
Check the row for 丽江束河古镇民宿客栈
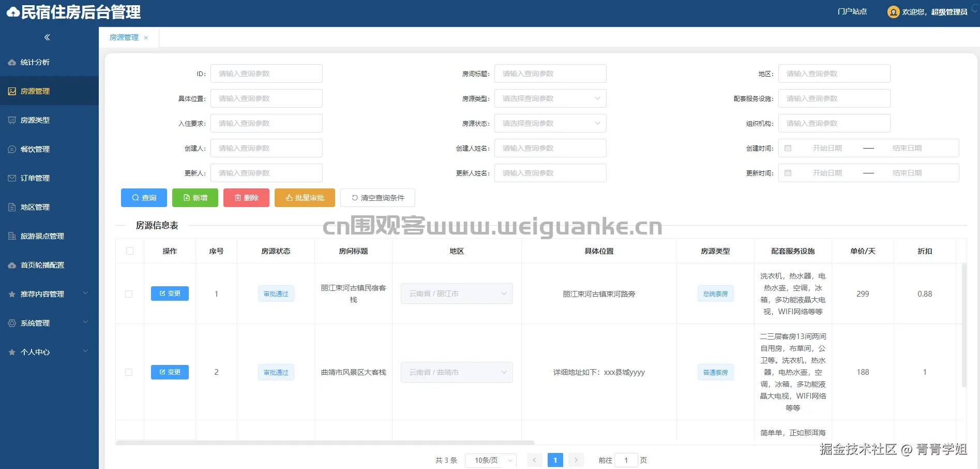(129, 294)
